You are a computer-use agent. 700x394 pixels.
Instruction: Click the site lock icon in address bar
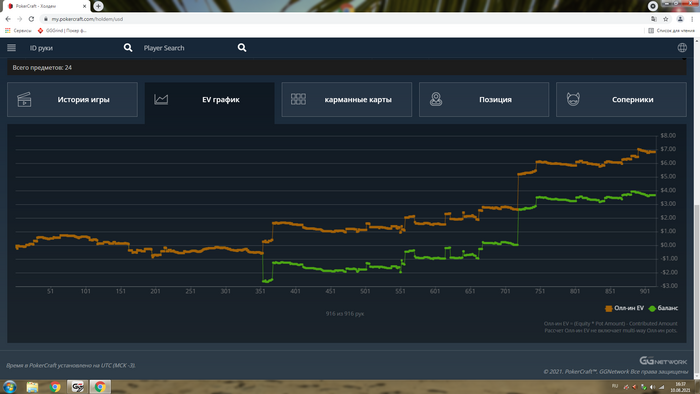(46, 19)
